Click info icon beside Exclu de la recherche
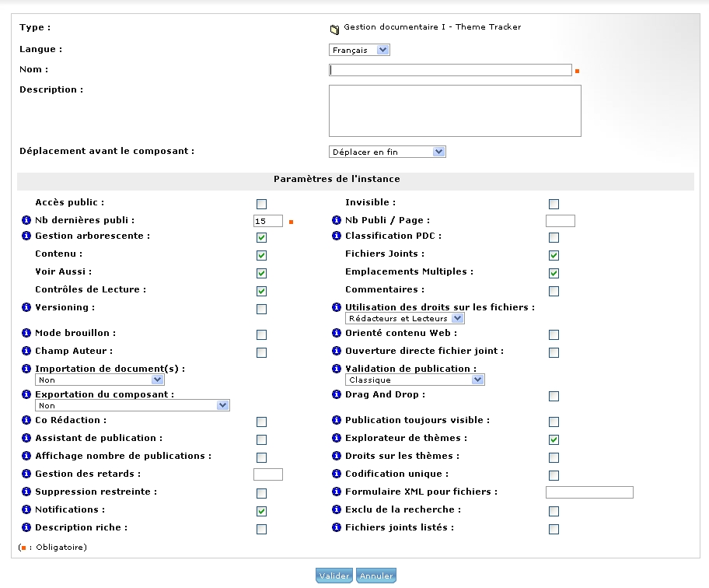 click(x=337, y=509)
